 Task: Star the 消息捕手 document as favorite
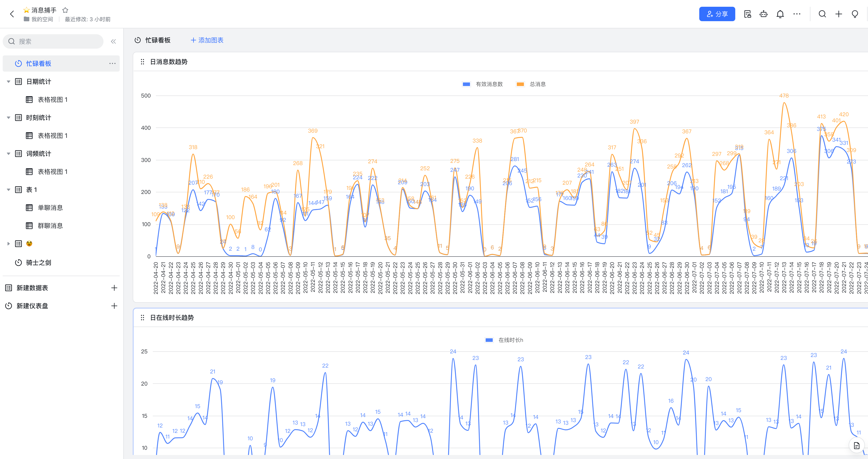click(65, 10)
